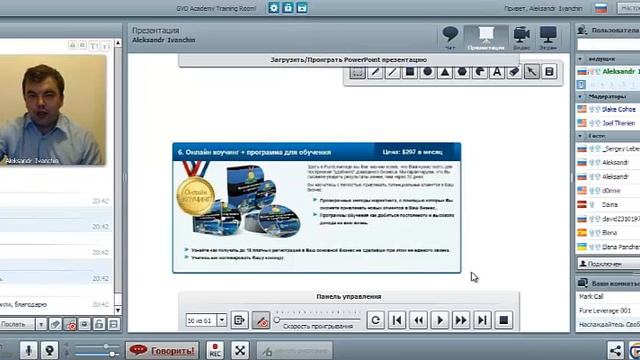
Task: Toggle the annotation pen in control panel
Action: 261,320
